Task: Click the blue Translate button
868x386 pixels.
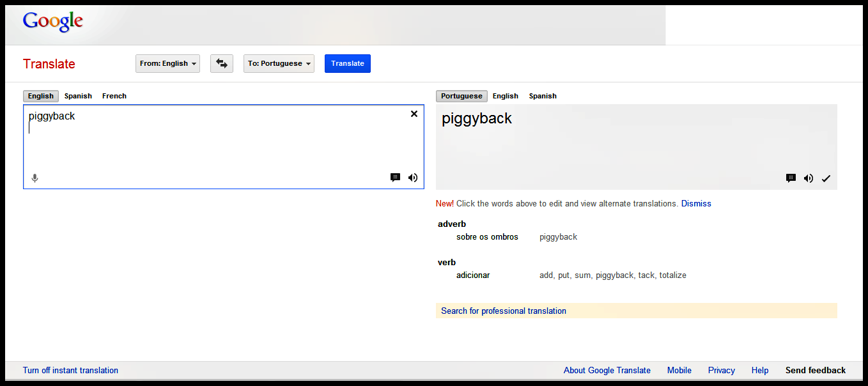Action: click(348, 63)
